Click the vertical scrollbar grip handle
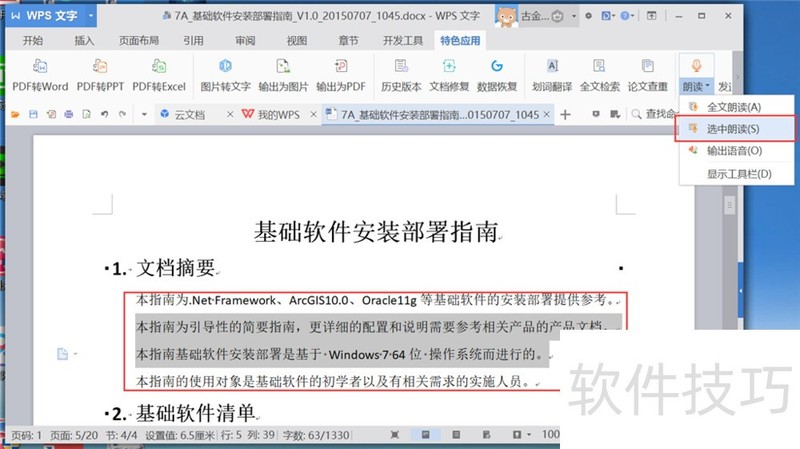This screenshot has height=449, width=800. tap(730, 205)
